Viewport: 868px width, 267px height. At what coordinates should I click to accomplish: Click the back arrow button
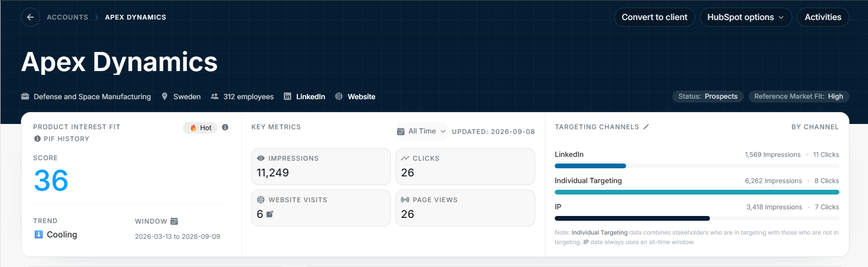pyautogui.click(x=30, y=17)
